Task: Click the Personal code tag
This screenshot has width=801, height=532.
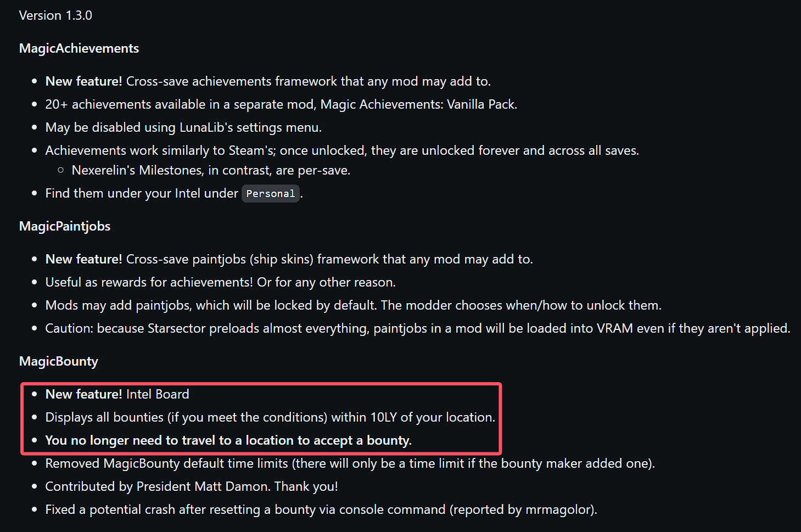Action: coord(271,193)
